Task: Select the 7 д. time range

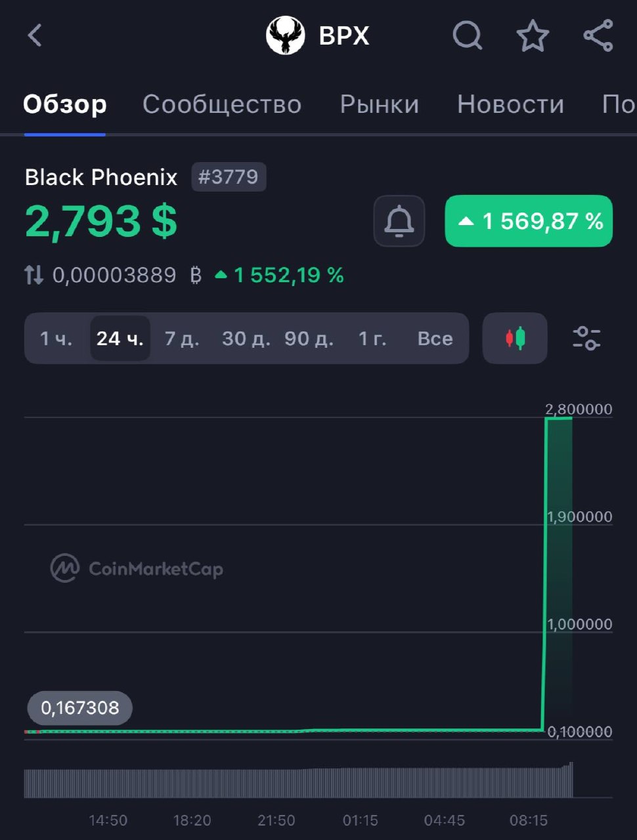Action: click(x=182, y=339)
